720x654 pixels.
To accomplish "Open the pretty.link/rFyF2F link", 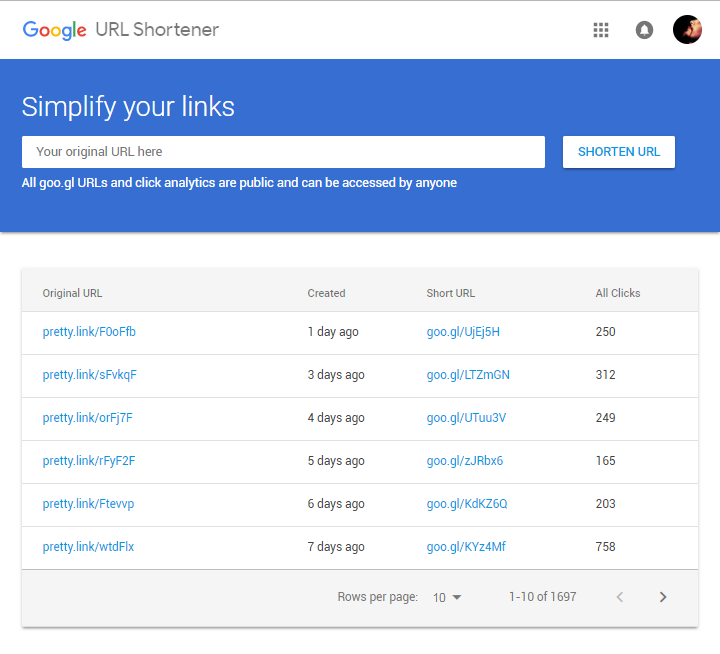I will click(x=89, y=461).
